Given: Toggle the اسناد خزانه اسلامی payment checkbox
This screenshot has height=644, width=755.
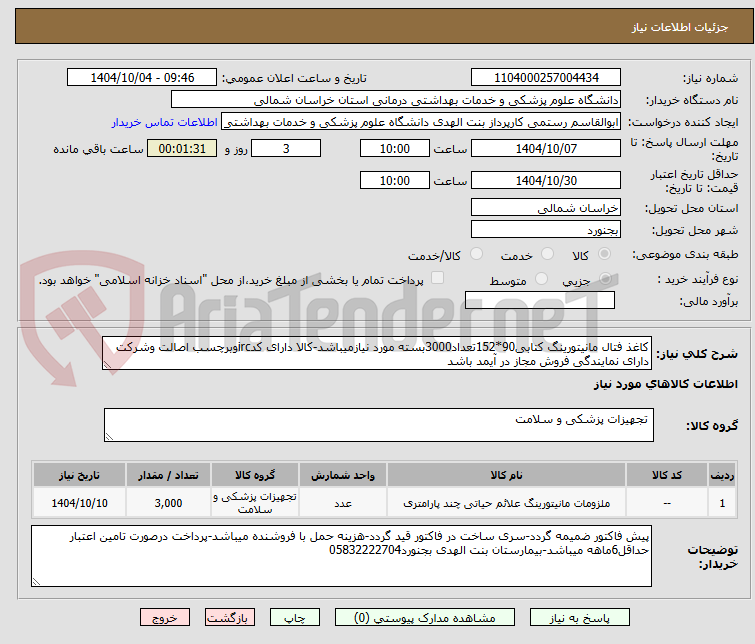Looking at the screenshot, I should [x=437, y=277].
